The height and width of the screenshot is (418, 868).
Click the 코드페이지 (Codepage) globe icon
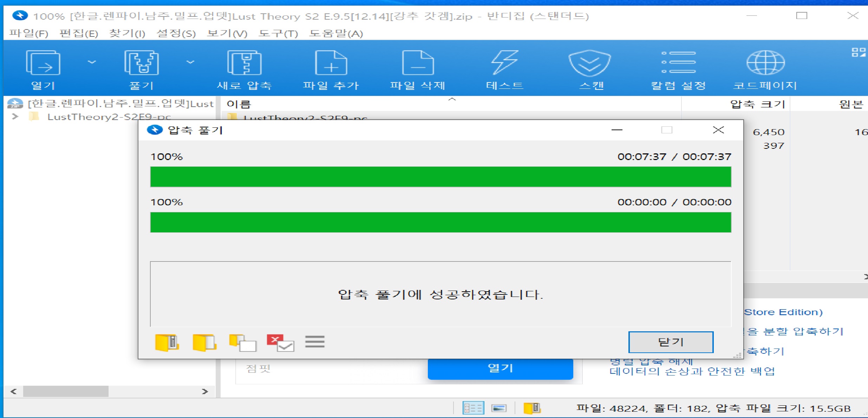[x=765, y=63]
